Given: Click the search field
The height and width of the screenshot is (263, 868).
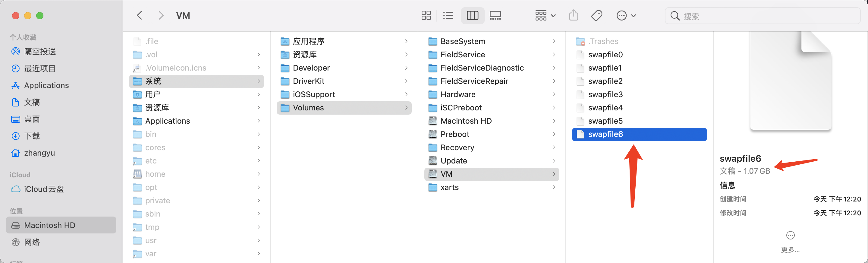Looking at the screenshot, I should tap(763, 16).
